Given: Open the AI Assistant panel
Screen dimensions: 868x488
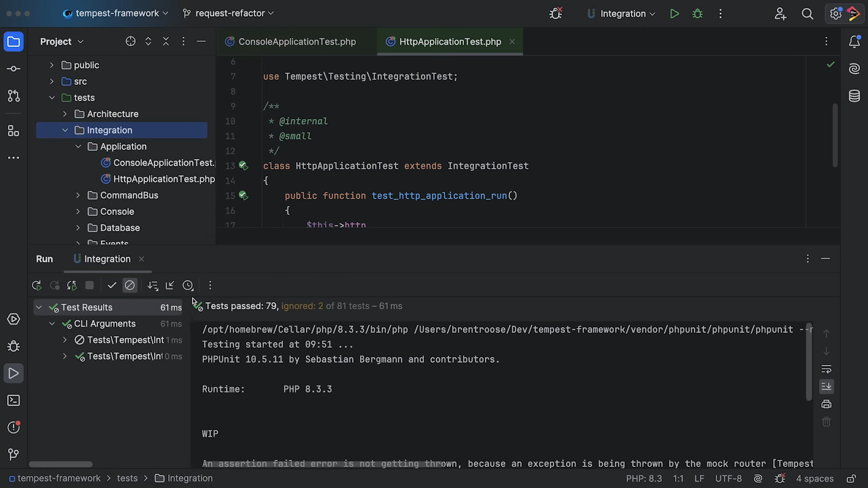Looking at the screenshot, I should [854, 69].
